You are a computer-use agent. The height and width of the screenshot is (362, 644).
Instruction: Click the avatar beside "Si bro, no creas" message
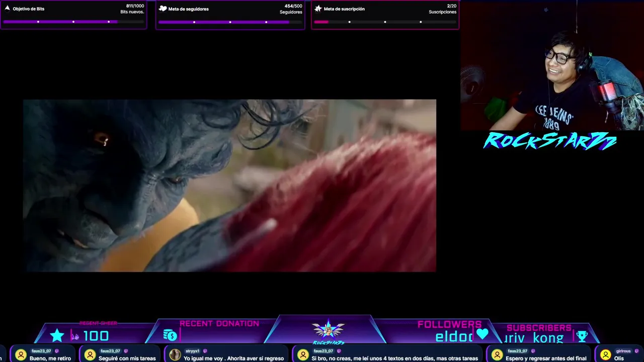tap(303, 355)
